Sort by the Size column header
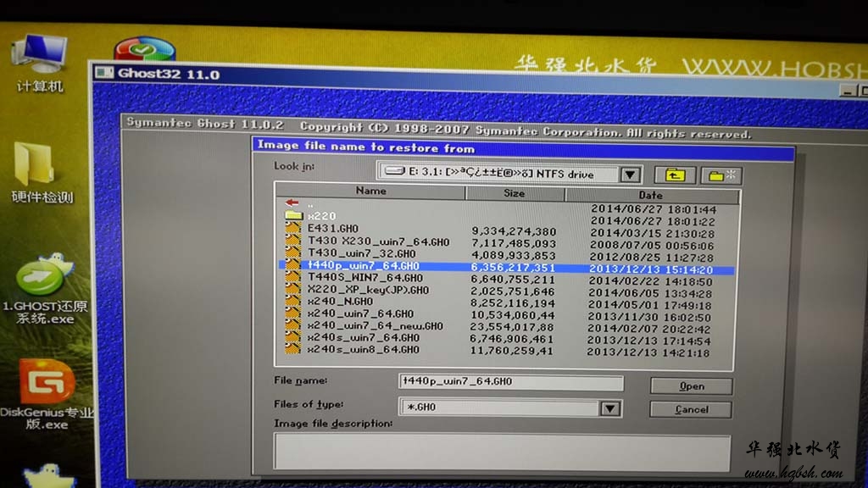This screenshot has height=488, width=868. 515,194
